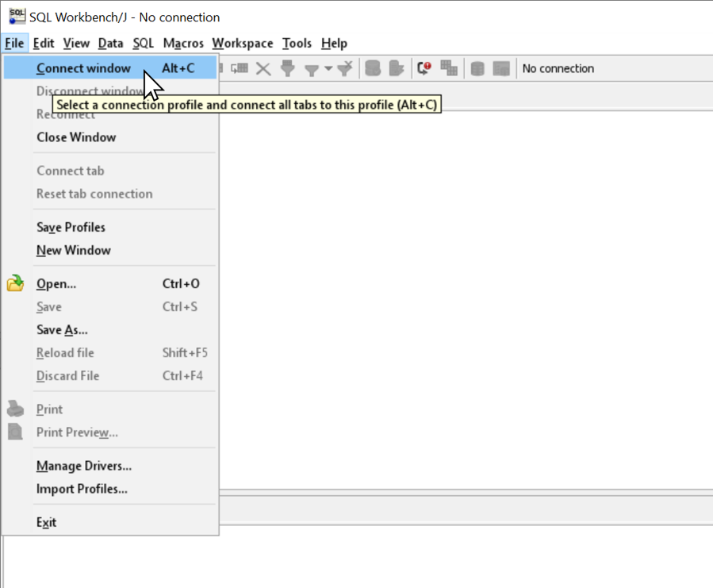This screenshot has height=588, width=713.
Task: Open the Workspace menu
Action: pos(242,43)
